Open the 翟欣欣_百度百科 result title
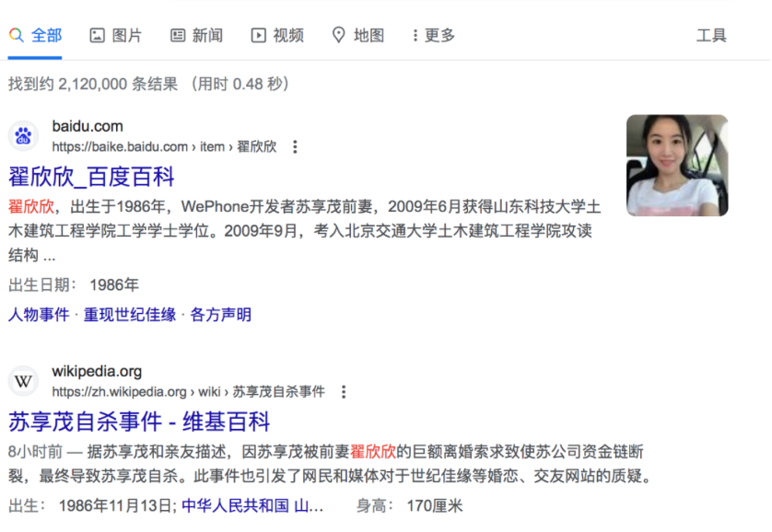This screenshot has height=532, width=772. click(x=91, y=177)
